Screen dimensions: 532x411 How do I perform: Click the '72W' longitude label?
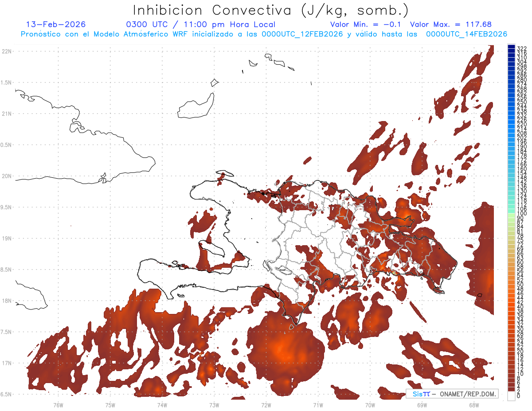[x=266, y=405]
